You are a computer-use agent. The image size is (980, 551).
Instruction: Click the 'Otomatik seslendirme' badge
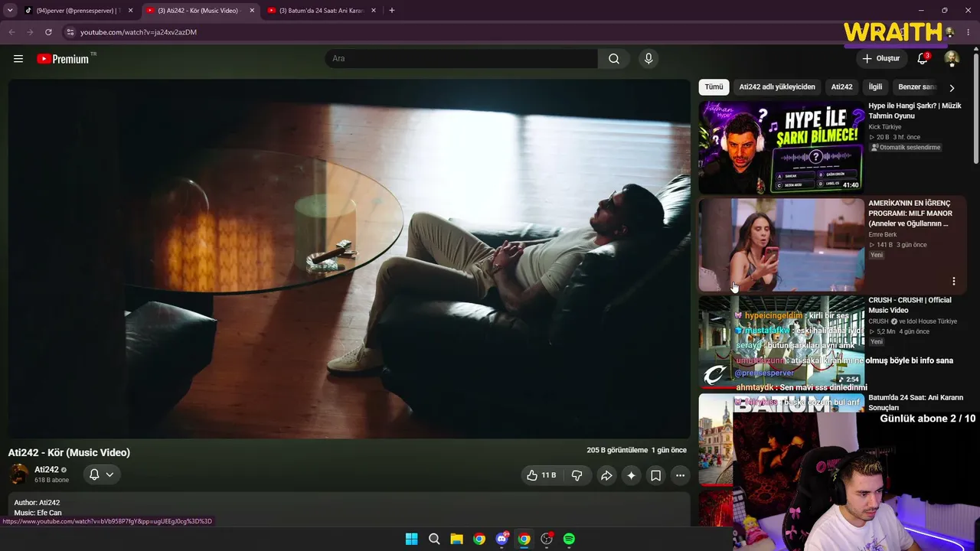(905, 148)
